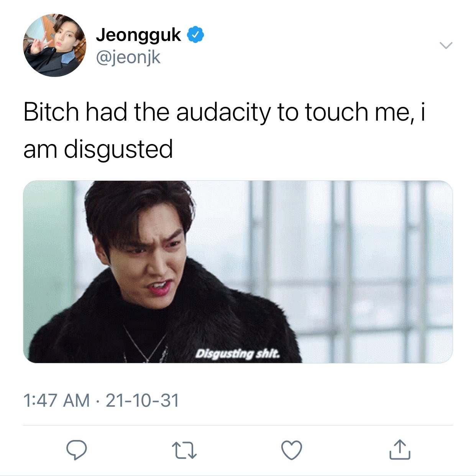
Task: Open the attached GIF in full view
Action: click(238, 272)
